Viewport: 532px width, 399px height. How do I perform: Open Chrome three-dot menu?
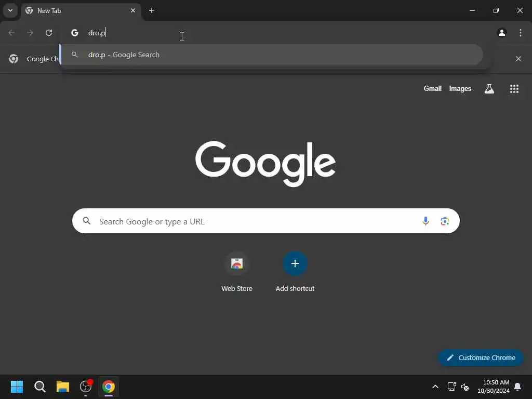pos(521,33)
